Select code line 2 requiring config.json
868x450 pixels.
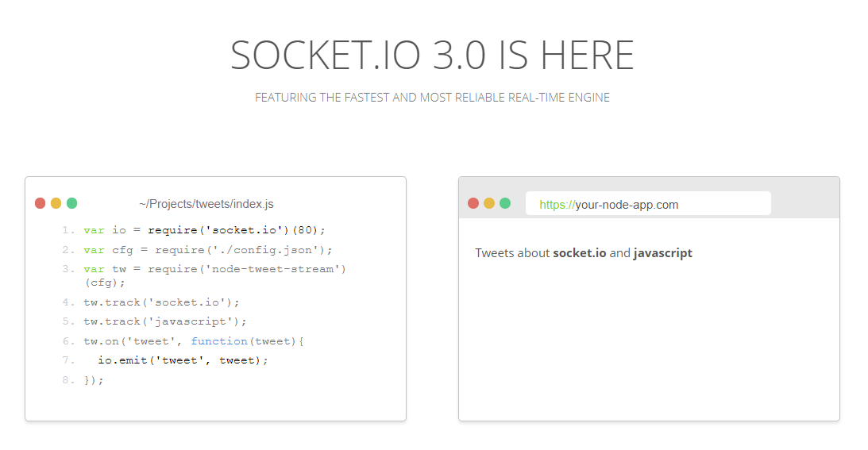pos(207,250)
